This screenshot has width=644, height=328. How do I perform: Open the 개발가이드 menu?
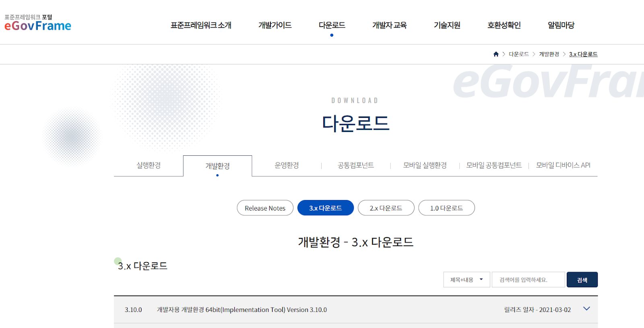[275, 25]
